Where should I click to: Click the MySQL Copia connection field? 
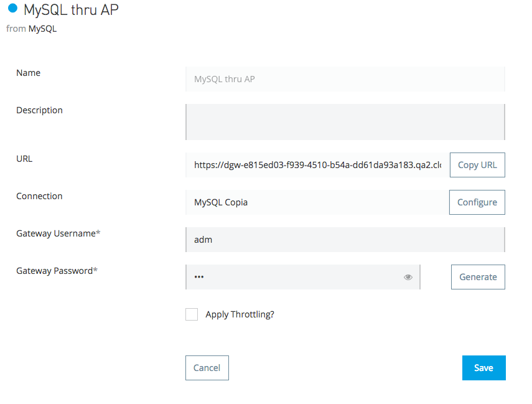click(x=317, y=202)
